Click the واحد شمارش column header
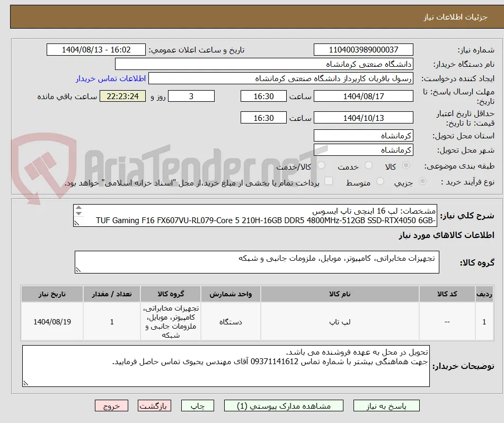Image resolution: width=504 pixels, height=423 pixels. click(x=231, y=294)
